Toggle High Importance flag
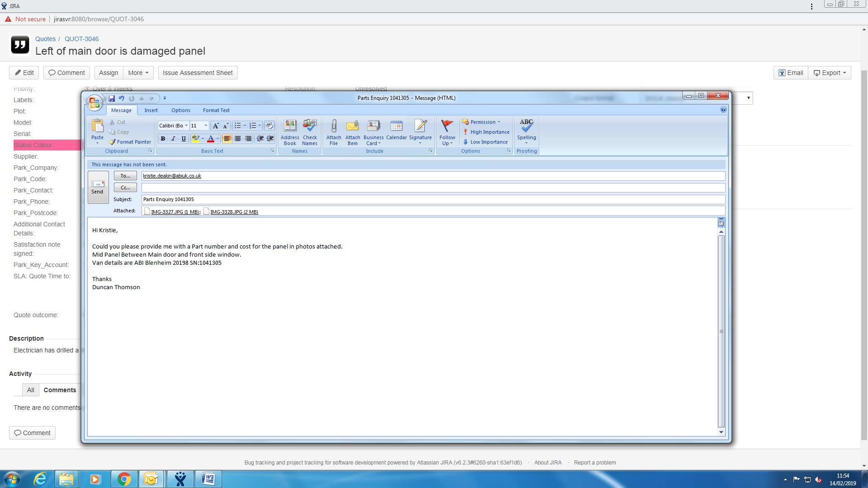868x488 pixels. point(486,132)
